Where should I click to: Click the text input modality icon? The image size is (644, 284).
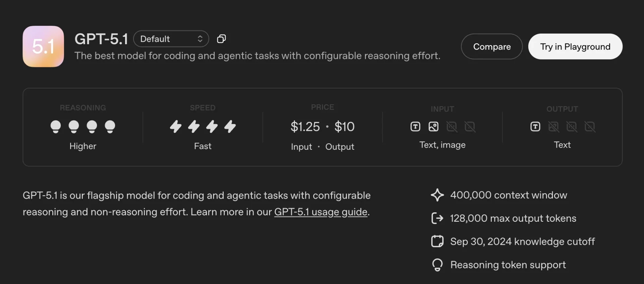click(x=415, y=127)
